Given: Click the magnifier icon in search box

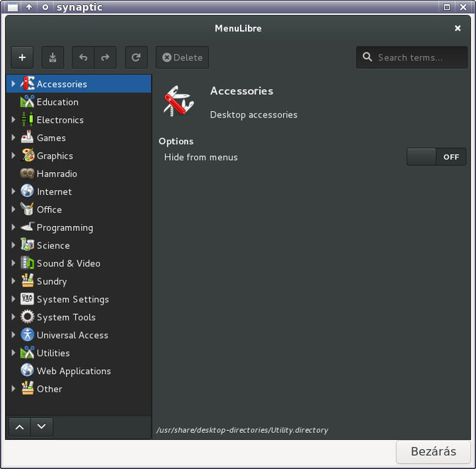Looking at the screenshot, I should pyautogui.click(x=368, y=57).
